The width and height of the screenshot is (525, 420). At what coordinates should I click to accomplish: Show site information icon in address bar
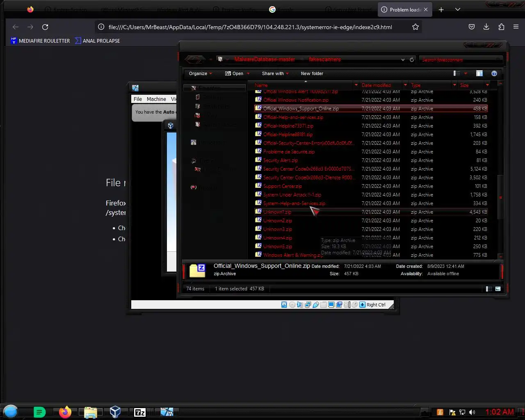point(101,27)
